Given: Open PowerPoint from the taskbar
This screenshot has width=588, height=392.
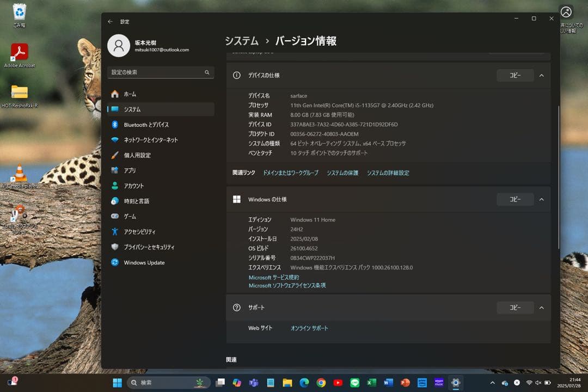Looking at the screenshot, I should point(404,383).
